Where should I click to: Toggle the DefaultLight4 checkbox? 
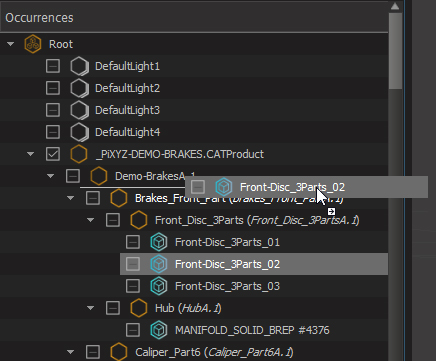click(53, 132)
